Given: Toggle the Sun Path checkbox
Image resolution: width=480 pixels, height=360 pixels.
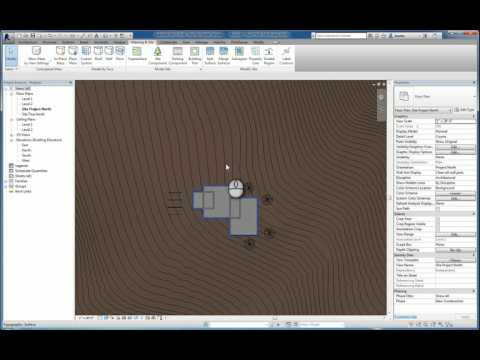Looking at the screenshot, I should click(438, 208).
